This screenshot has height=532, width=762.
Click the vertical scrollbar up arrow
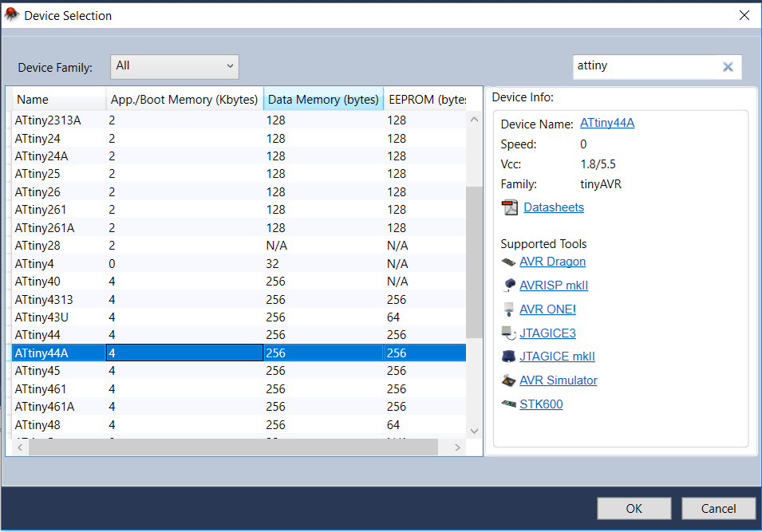[474, 120]
